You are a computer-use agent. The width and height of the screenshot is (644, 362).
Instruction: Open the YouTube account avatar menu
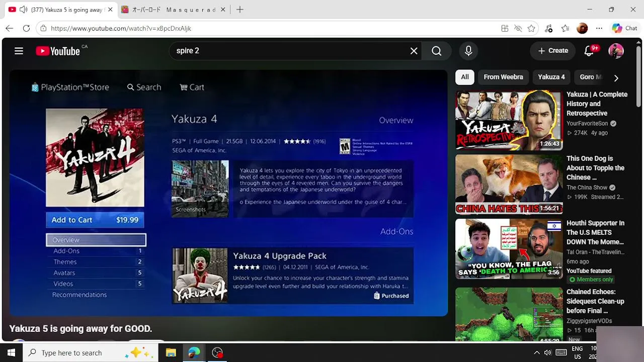616,51
